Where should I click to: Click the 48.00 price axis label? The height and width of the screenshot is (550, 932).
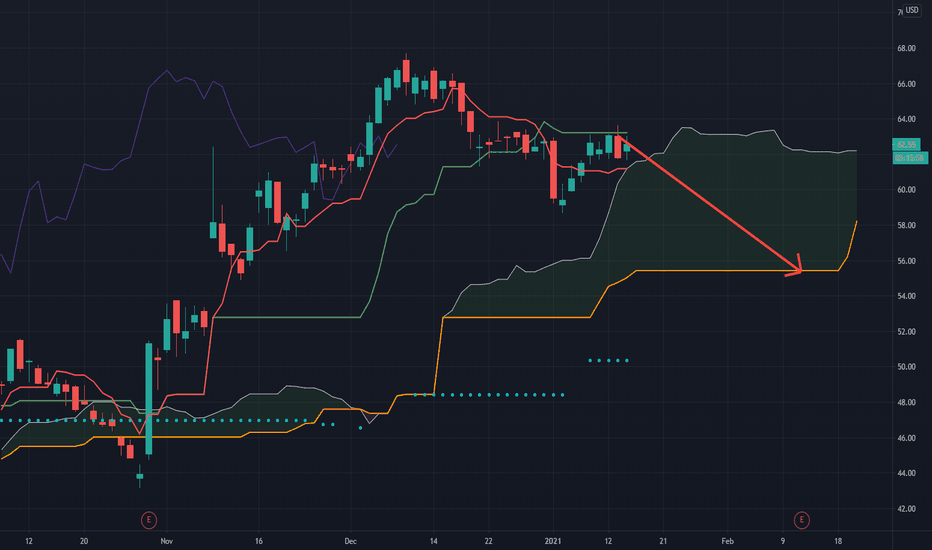point(906,403)
